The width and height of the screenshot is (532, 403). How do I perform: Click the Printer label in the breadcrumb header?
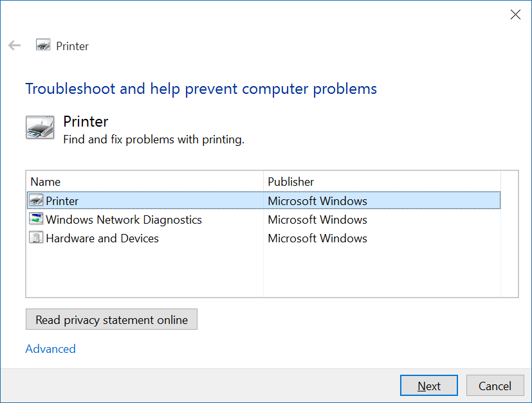tap(71, 46)
